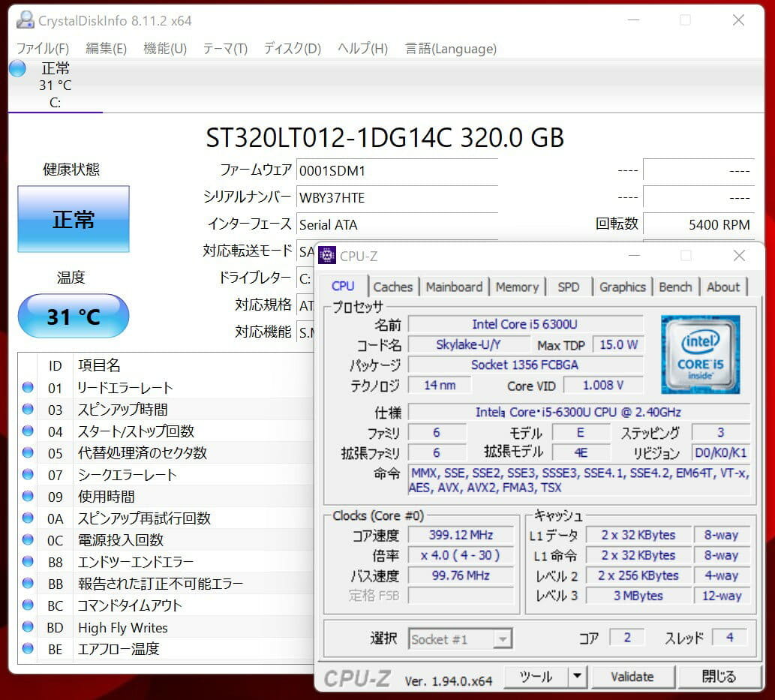The image size is (775, 700).
Task: Click the ツール button in CPU-Z
Action: point(536,677)
